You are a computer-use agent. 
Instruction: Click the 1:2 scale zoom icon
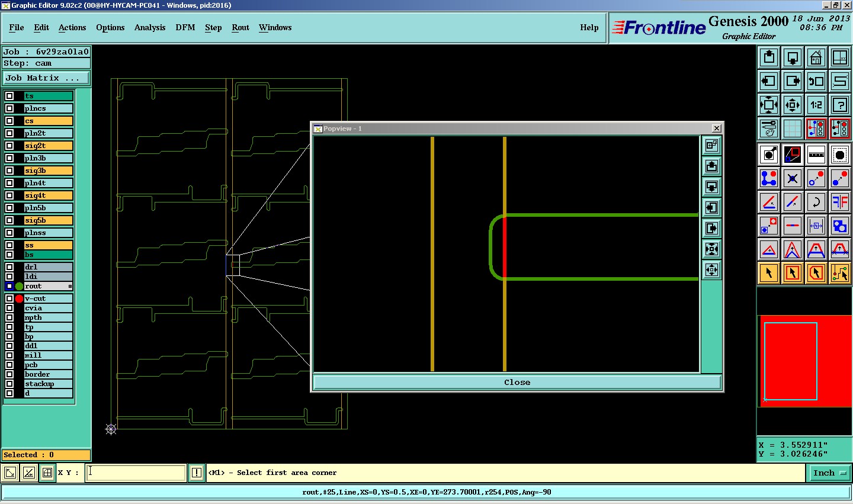click(816, 105)
